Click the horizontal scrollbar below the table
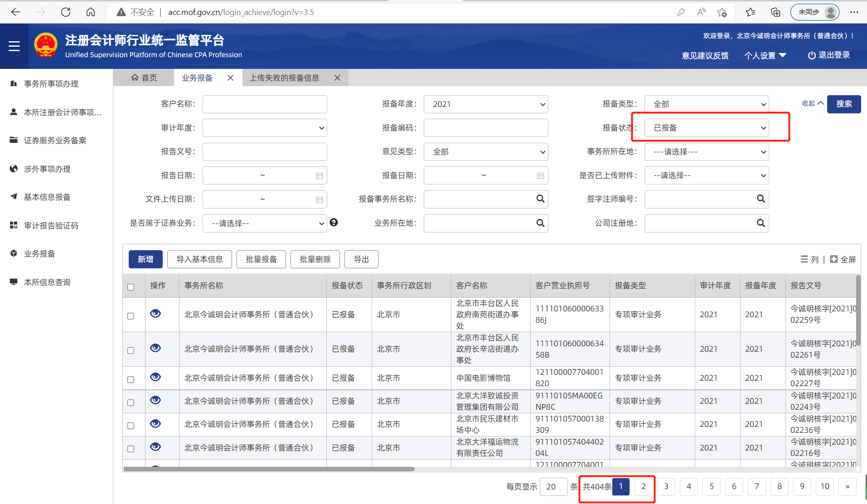This screenshot has height=504, width=867. [x=269, y=469]
